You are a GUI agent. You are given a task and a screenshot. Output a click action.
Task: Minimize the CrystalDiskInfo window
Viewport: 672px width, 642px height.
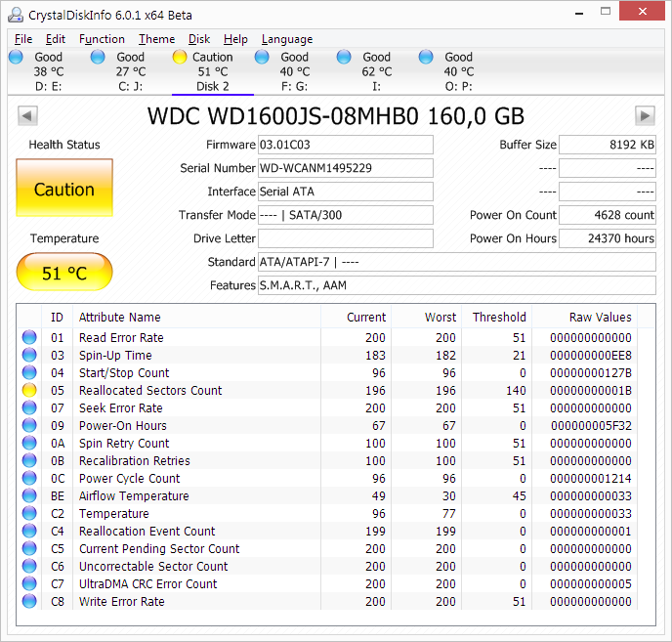click(x=579, y=12)
